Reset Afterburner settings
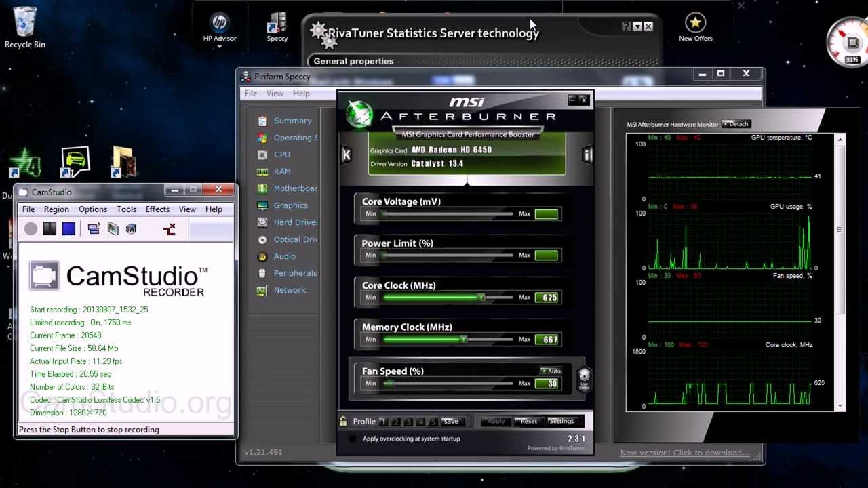868x488 pixels. [x=529, y=421]
